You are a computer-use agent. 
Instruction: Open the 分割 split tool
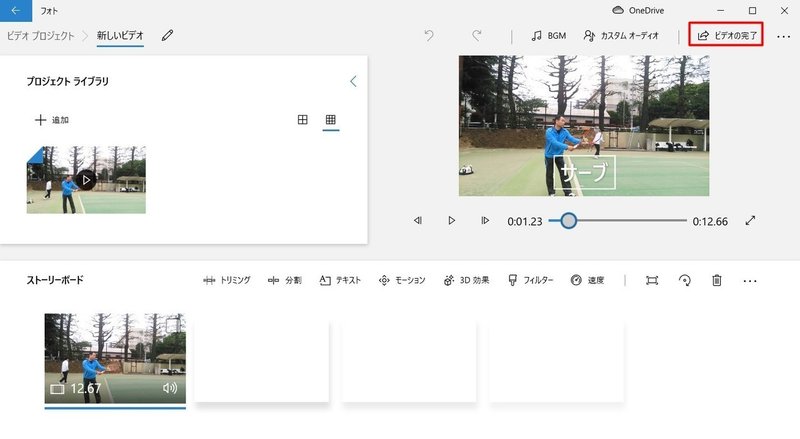pos(285,280)
